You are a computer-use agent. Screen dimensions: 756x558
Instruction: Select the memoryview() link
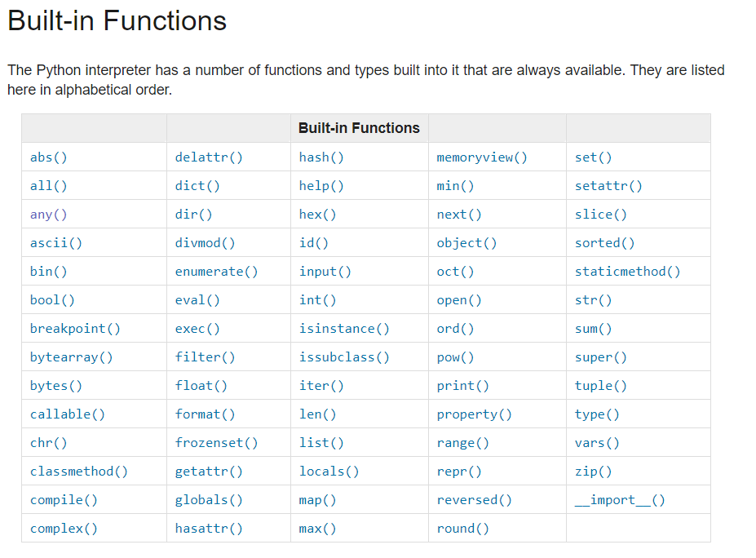(482, 157)
